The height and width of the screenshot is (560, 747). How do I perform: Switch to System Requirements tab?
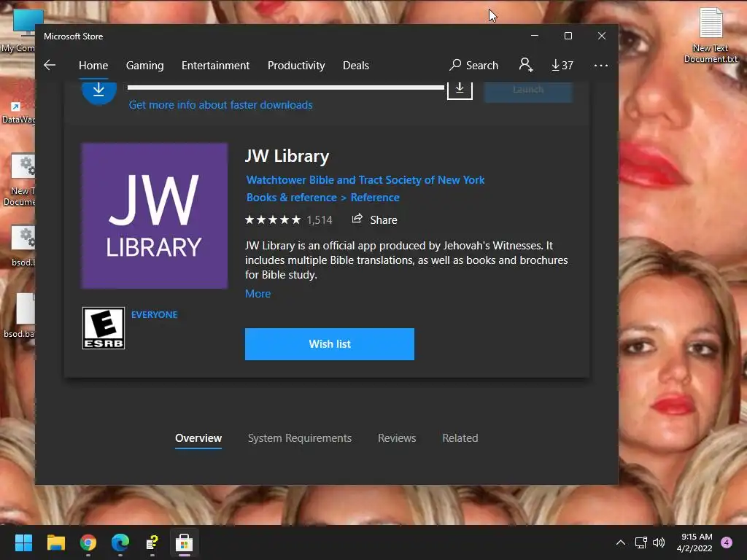300,438
